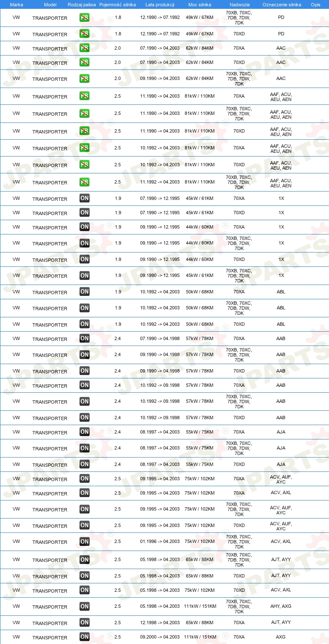Viewport: 329px width, 644px height.
Task: Click the PB icon for the 2.0 AAC 09.1990 row
Action: [x=85, y=78]
